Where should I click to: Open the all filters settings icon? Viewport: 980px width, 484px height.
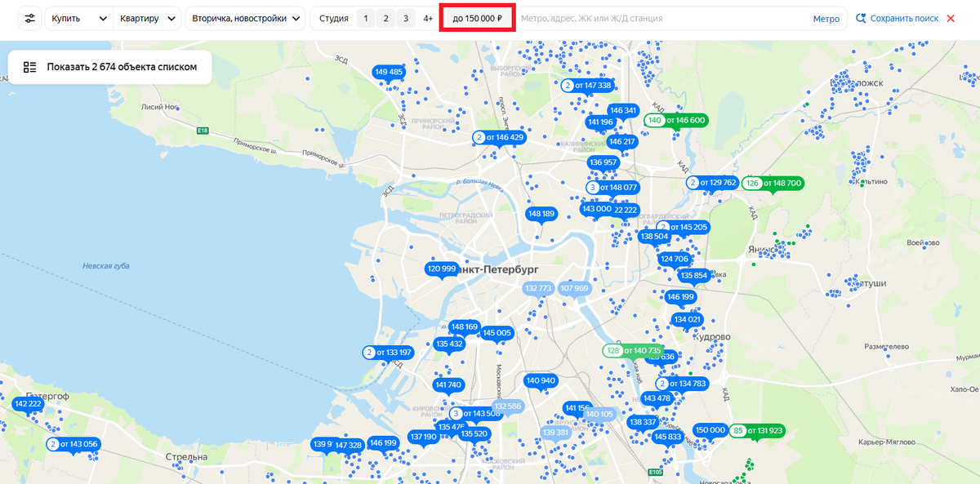29,18
